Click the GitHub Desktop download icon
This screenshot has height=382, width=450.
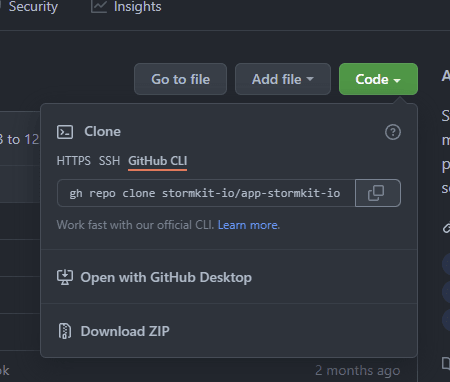(65, 277)
